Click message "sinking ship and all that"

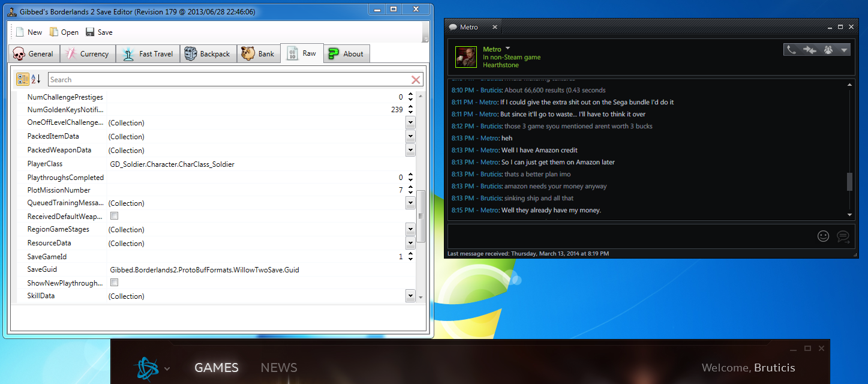[539, 198]
